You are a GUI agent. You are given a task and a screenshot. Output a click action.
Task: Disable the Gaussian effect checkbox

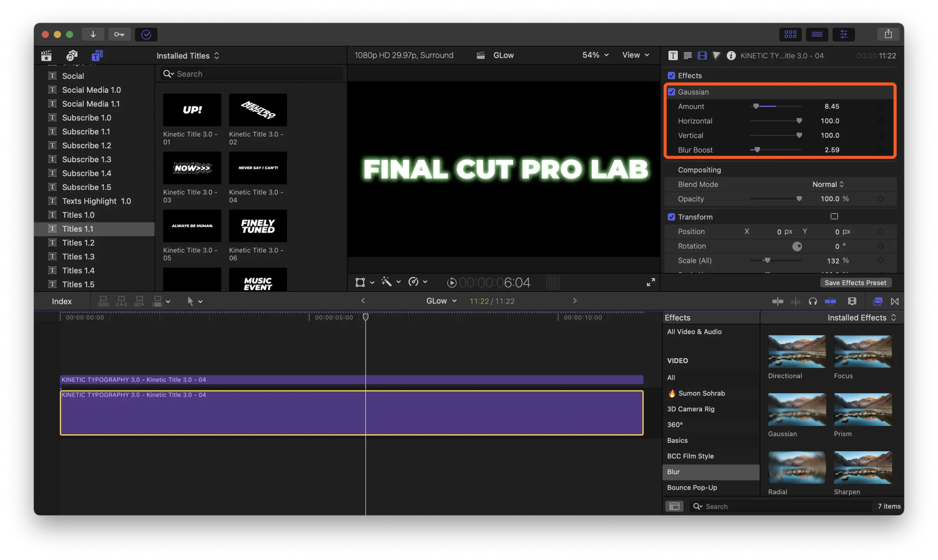click(x=671, y=92)
